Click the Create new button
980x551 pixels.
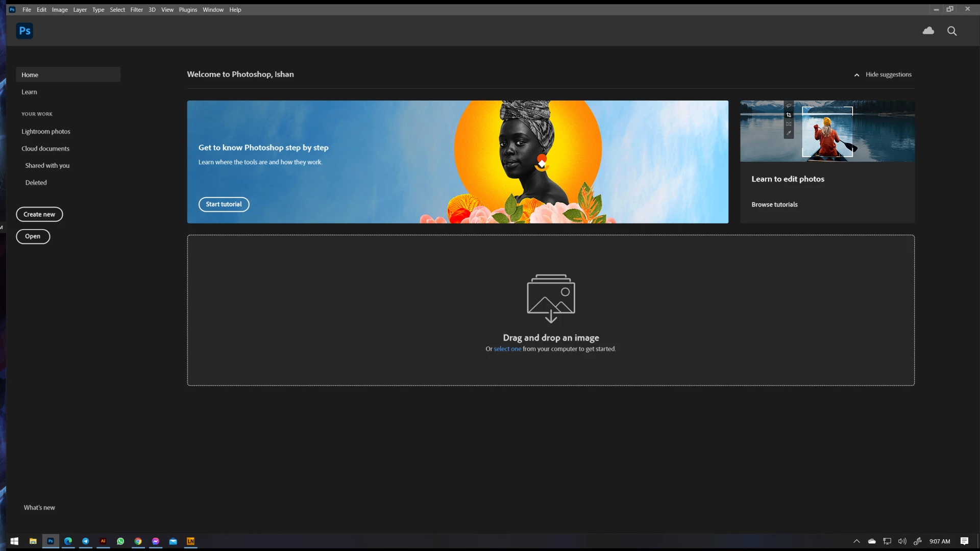point(39,214)
